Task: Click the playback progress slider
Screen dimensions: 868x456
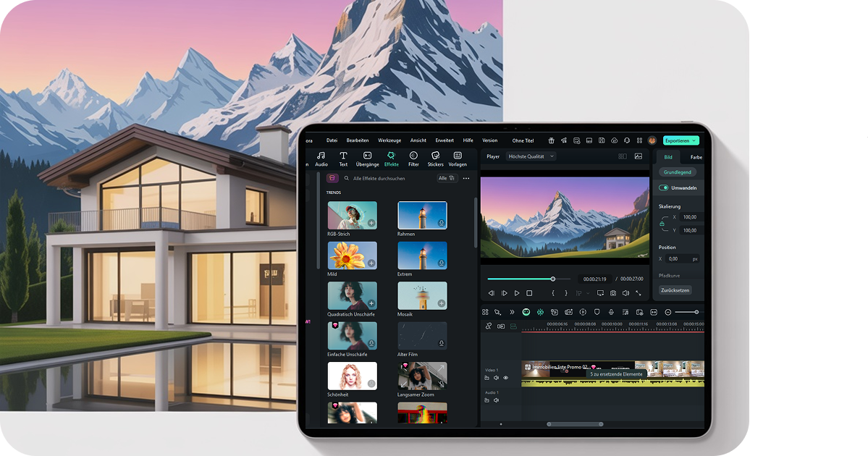Action: pyautogui.click(x=553, y=279)
